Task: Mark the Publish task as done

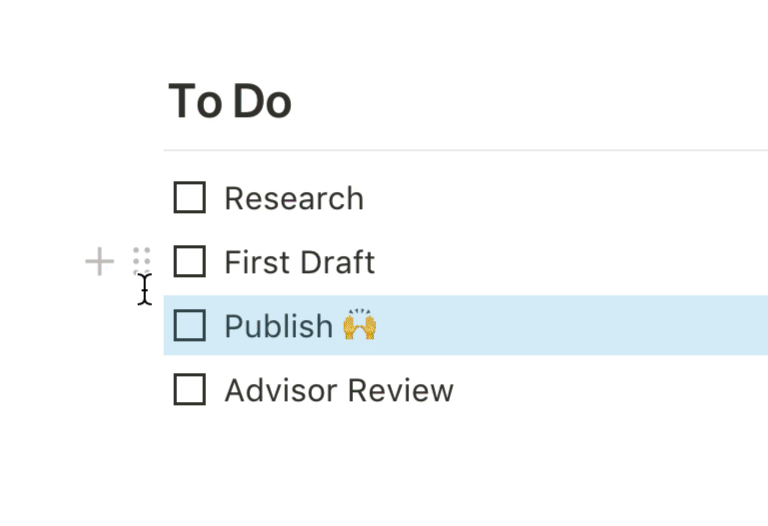Action: click(190, 326)
